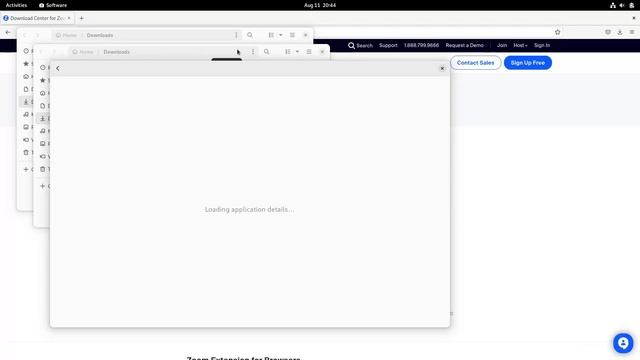Select the Download Center for Zoom browser tab
Image resolution: width=640 pixels, height=360 pixels.
37,18
